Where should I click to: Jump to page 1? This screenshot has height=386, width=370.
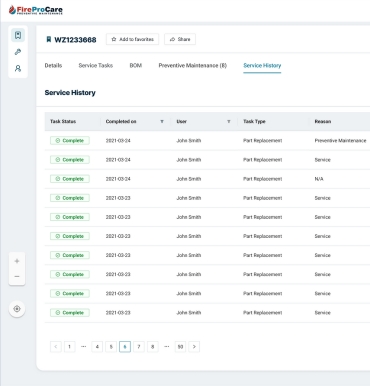pos(69,347)
